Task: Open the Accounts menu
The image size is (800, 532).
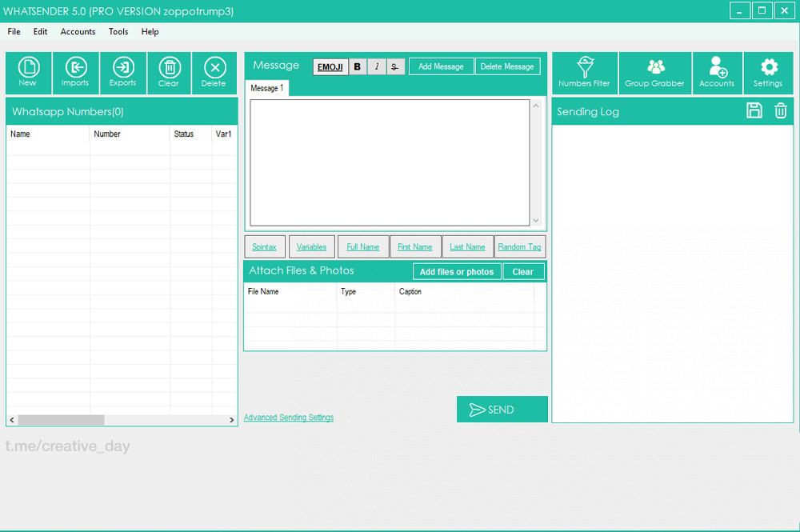Action: (x=78, y=32)
